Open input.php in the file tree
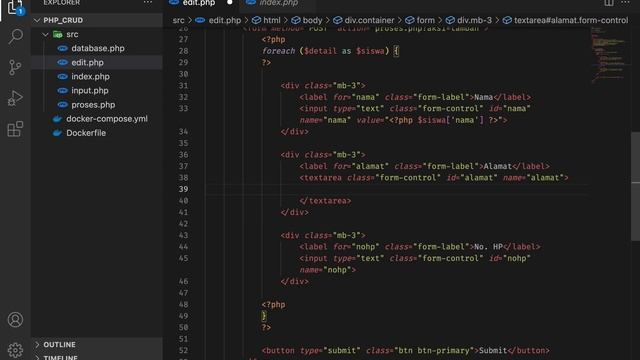Screen dimensions: 640x360 (x=90, y=91)
